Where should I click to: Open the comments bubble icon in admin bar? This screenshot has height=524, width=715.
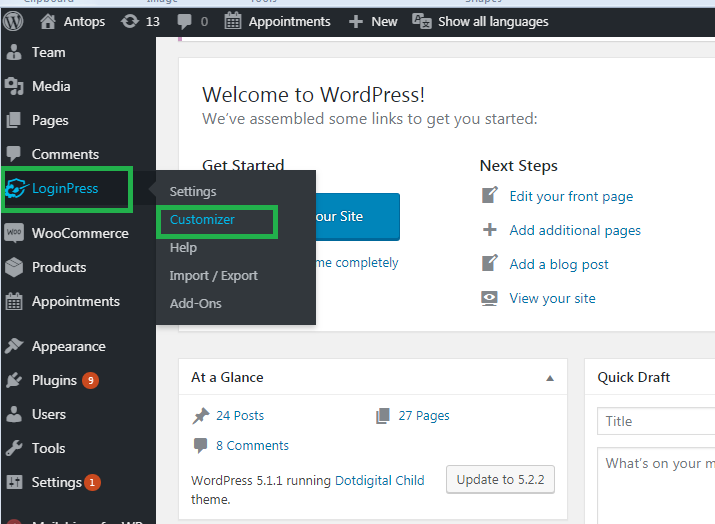pos(184,21)
